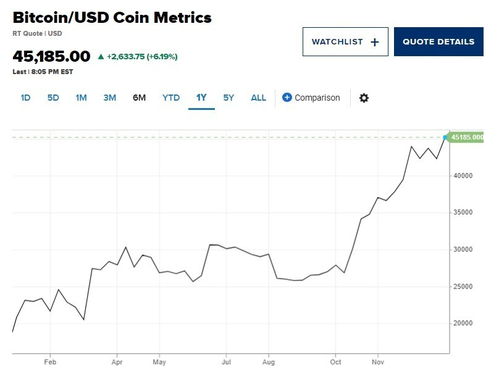Viewport: 499px width, 378px height.
Task: Click the active 1Y range tab
Action: [x=201, y=98]
